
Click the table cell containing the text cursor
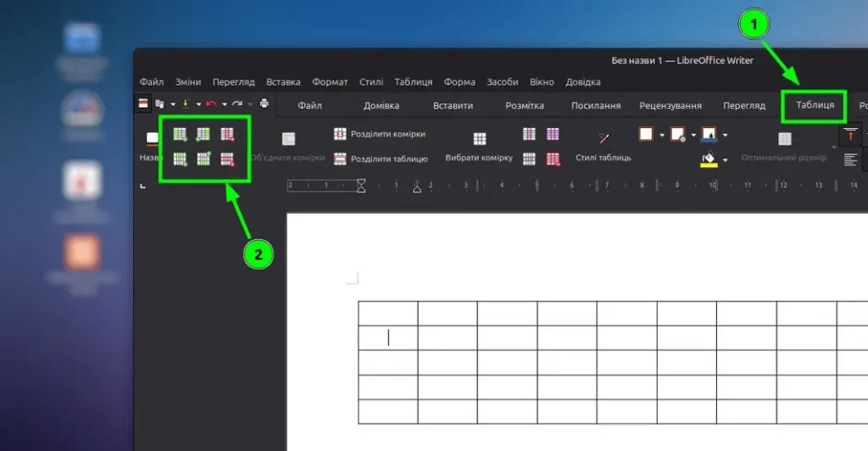[388, 337]
